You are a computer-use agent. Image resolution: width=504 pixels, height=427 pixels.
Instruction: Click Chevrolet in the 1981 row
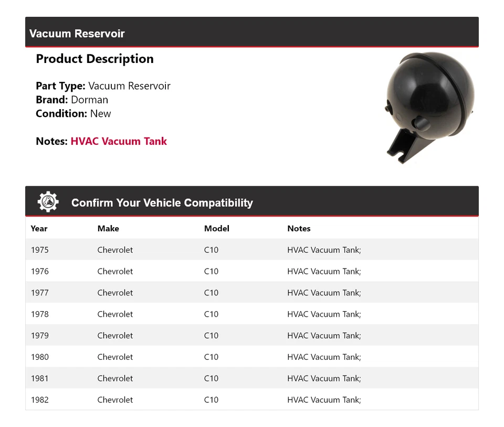pyautogui.click(x=115, y=378)
